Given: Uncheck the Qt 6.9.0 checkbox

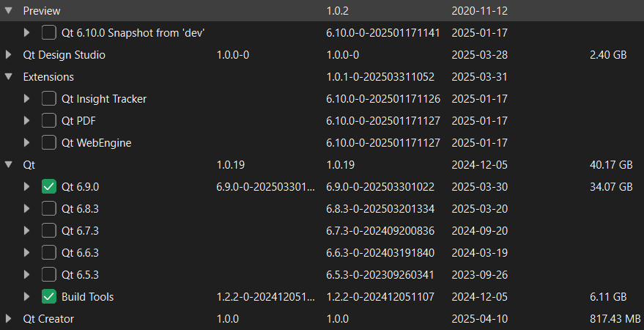Looking at the screenshot, I should (49, 187).
